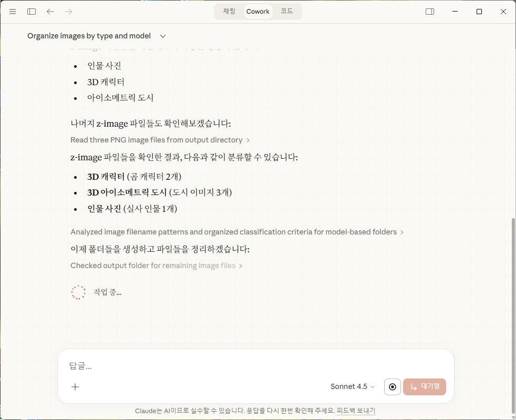
Task: Switch to the 채팅 tab
Action: [x=229, y=12]
